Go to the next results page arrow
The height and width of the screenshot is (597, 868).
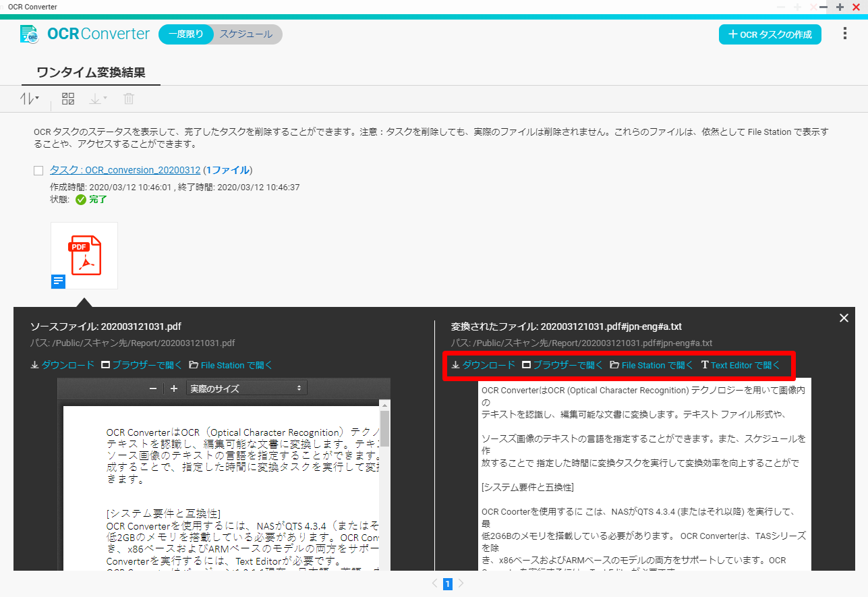point(461,584)
